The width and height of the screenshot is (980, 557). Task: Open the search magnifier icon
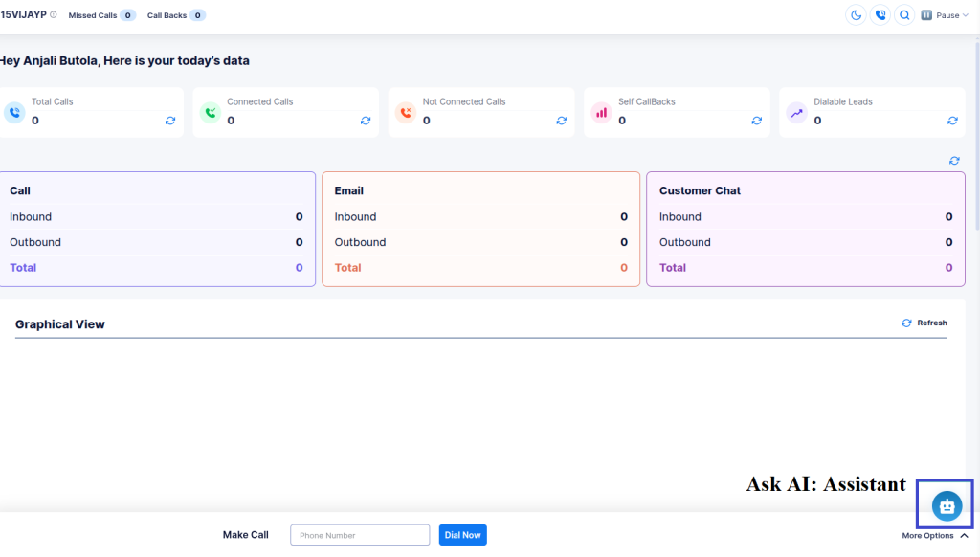(904, 15)
